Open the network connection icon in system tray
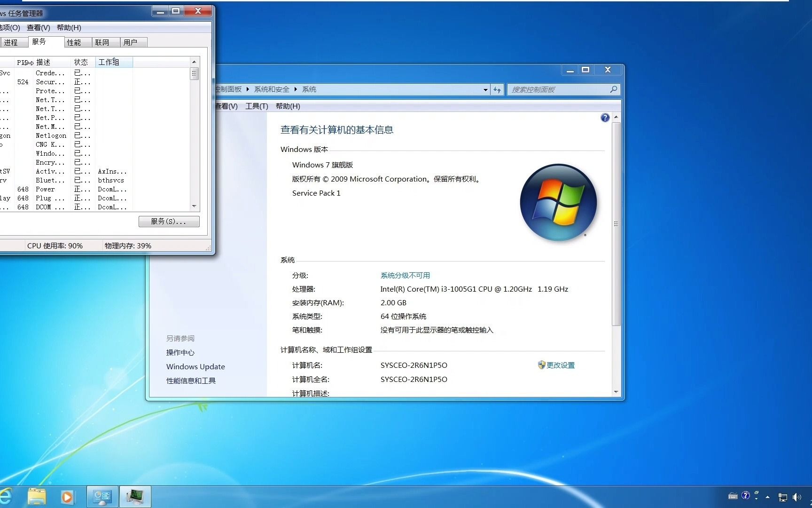The height and width of the screenshot is (508, 812). [x=783, y=496]
